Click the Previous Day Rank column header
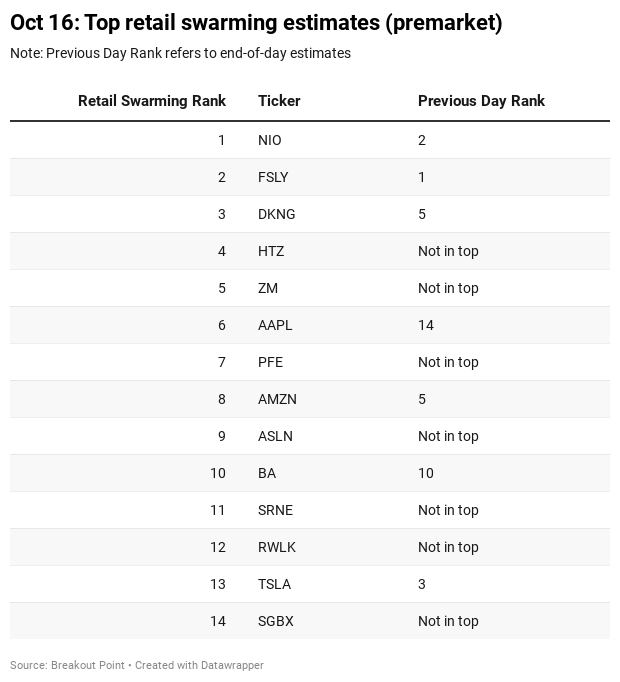Viewport: 620px width, 682px height. [481, 101]
